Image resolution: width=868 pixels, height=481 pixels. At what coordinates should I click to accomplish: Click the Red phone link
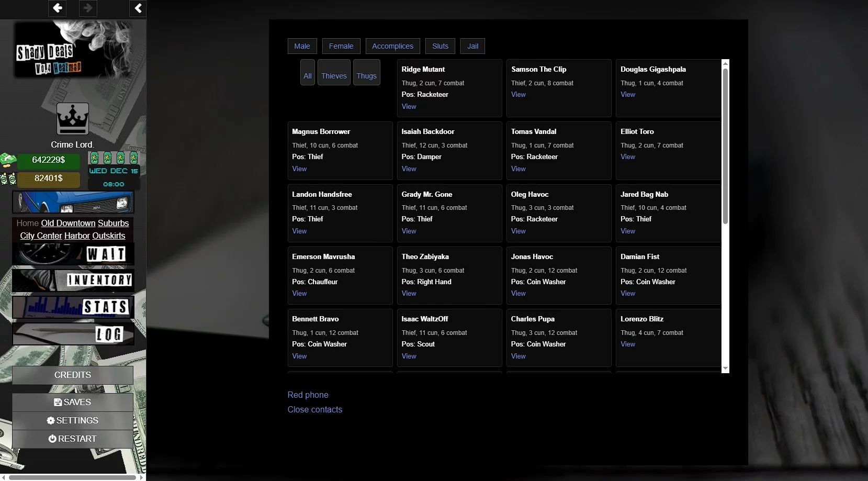pos(308,395)
